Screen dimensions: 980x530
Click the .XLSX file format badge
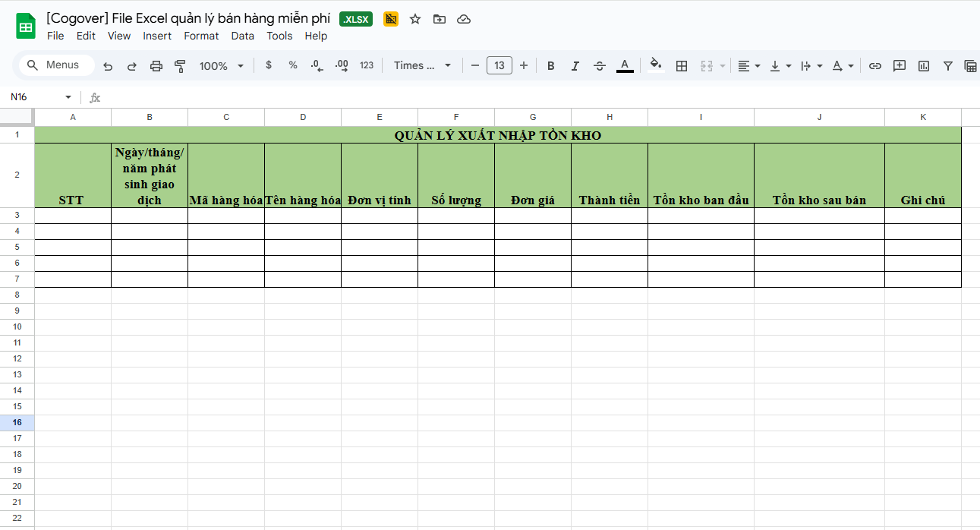coord(356,19)
